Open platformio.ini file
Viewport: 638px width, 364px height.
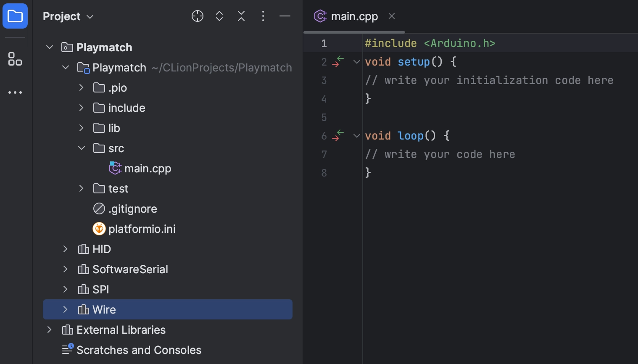click(142, 229)
